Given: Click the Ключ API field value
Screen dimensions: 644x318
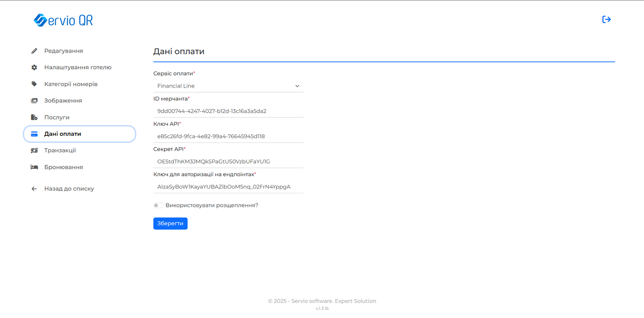Looking at the screenshot, I should 228,136.
